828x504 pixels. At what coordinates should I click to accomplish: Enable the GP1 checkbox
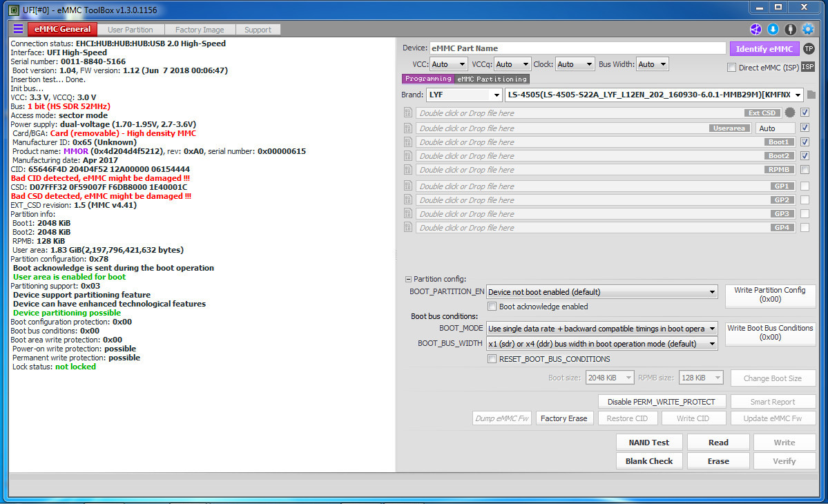coord(805,186)
